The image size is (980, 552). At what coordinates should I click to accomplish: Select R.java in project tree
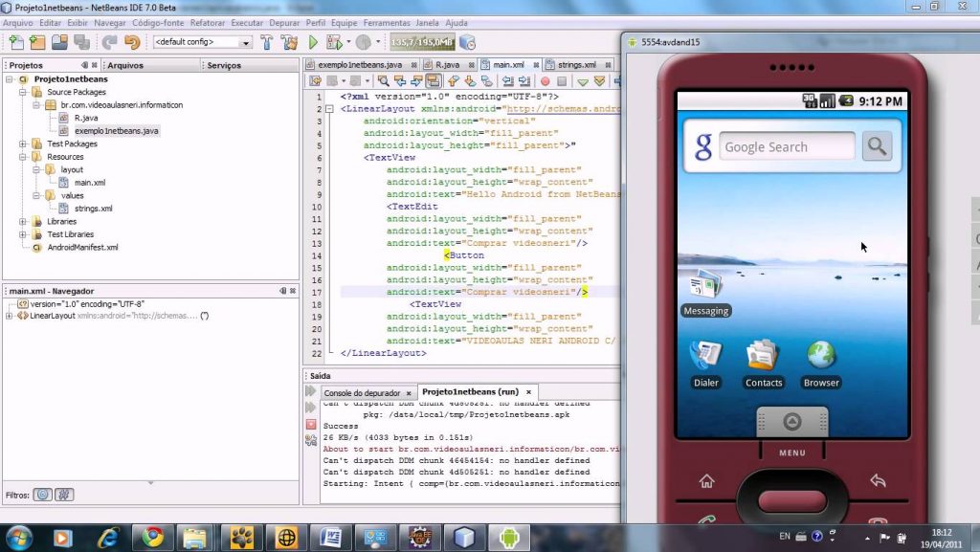click(x=85, y=118)
